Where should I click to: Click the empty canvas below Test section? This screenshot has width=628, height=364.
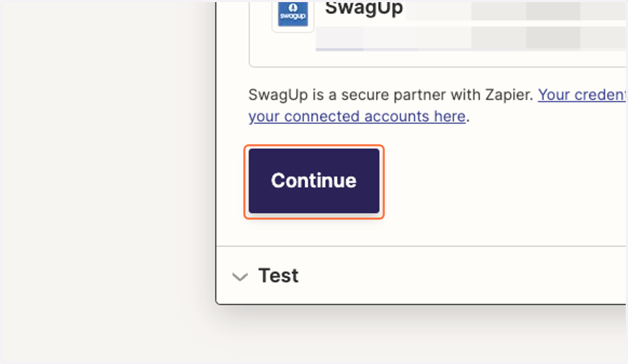419,335
